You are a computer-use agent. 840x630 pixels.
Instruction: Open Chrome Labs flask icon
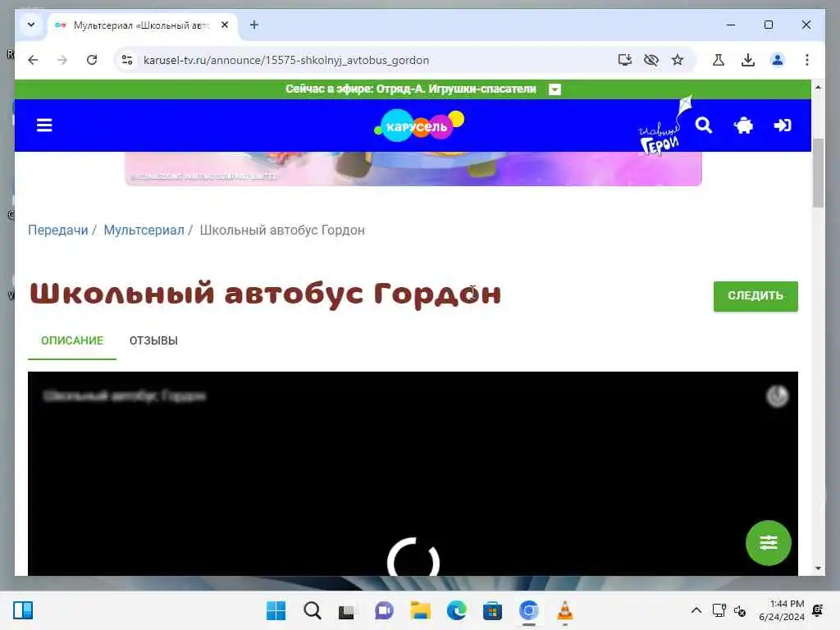(719, 60)
